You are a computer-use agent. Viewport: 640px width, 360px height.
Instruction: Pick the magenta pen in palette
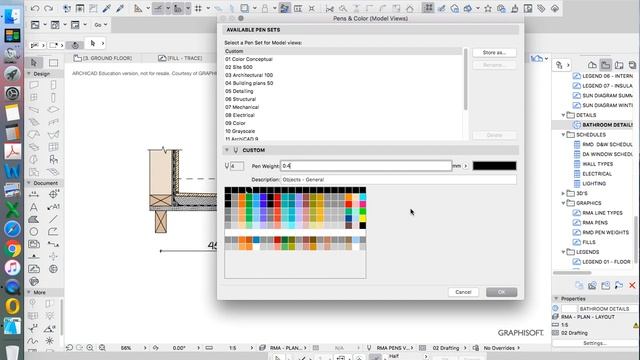click(x=362, y=204)
